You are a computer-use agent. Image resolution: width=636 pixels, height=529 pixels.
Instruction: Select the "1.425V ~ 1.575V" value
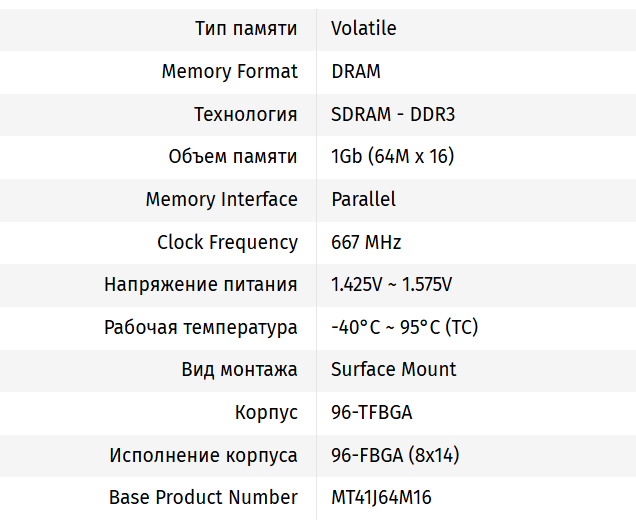coord(392,284)
